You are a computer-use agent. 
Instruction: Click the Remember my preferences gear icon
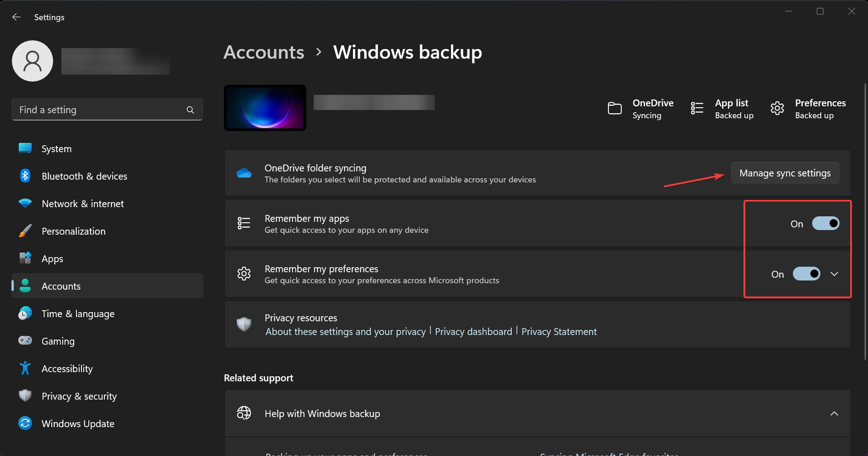pyautogui.click(x=244, y=274)
